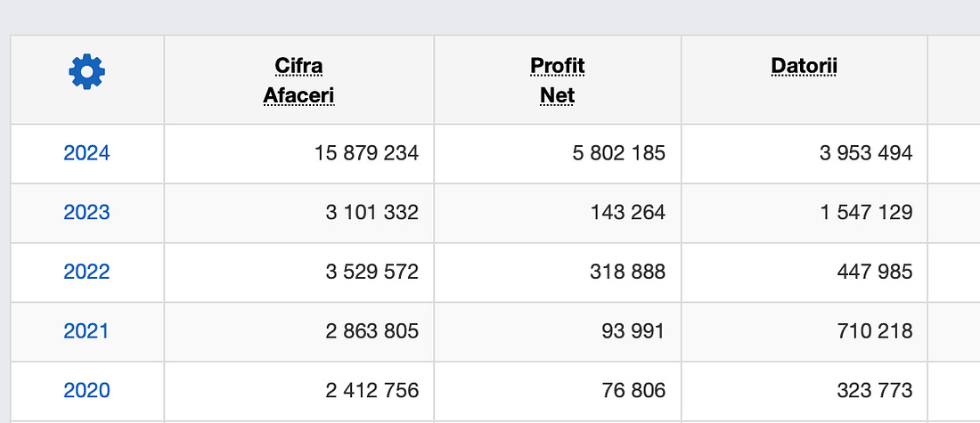The image size is (980, 423).
Task: Select the 3 101 332 turnover value
Action: [372, 213]
